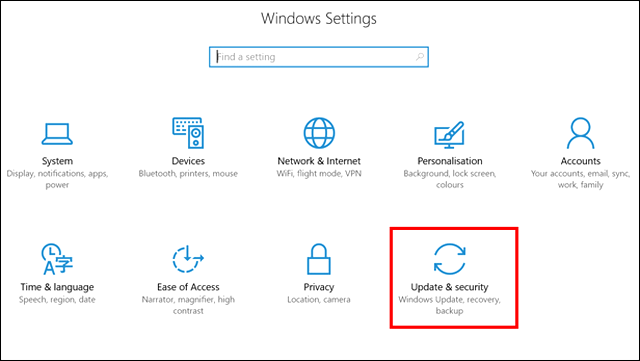Click the Update & security label
Image resolution: width=640 pixels, height=361 pixels.
point(449,287)
